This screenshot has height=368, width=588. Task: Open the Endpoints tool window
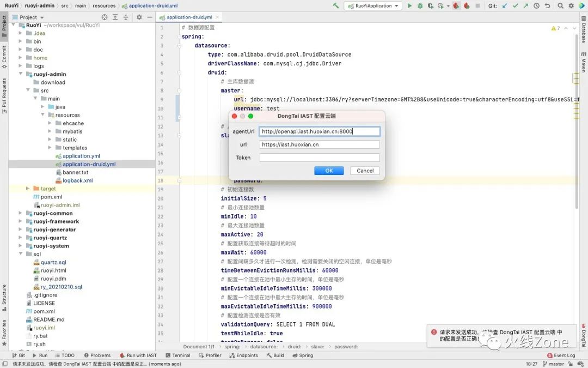coord(243,355)
